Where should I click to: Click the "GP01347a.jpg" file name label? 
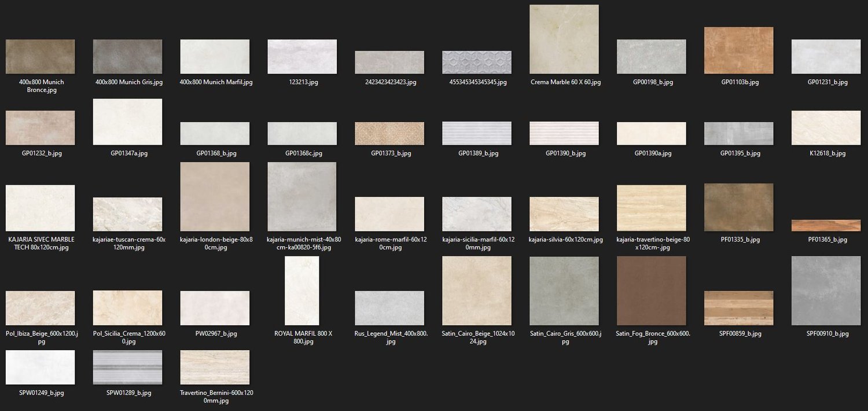129,153
